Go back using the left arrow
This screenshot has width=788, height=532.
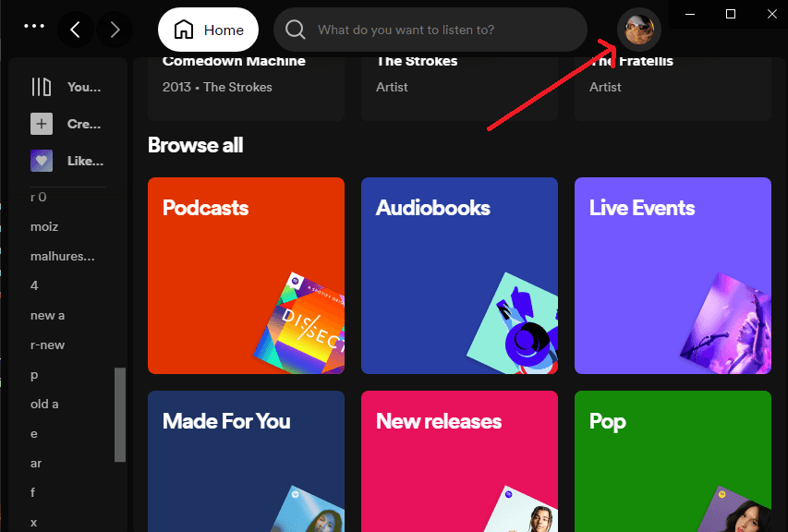coord(76,30)
